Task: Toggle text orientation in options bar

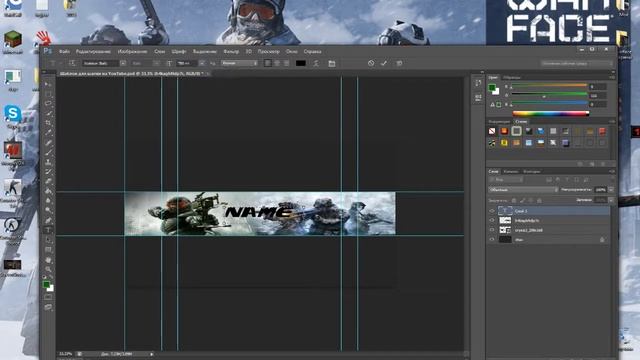Action: [x=72, y=63]
